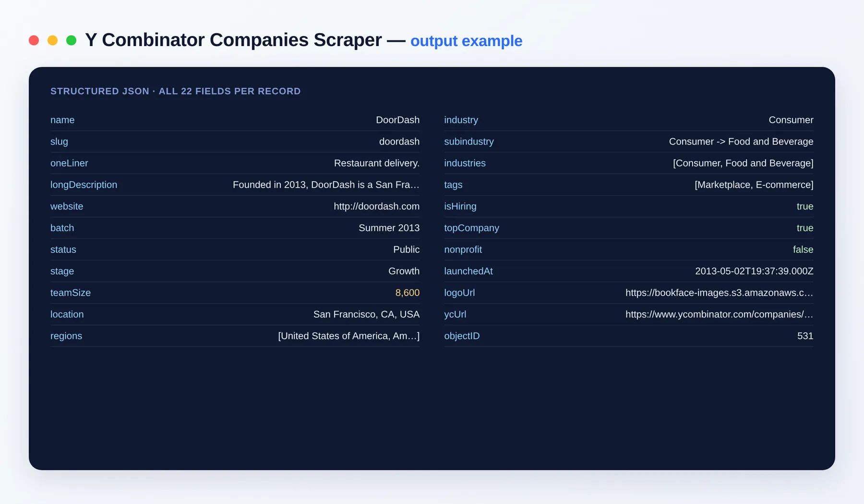Image resolution: width=864 pixels, height=504 pixels.
Task: Select the 'DoorDash' name value
Action: click(x=397, y=120)
